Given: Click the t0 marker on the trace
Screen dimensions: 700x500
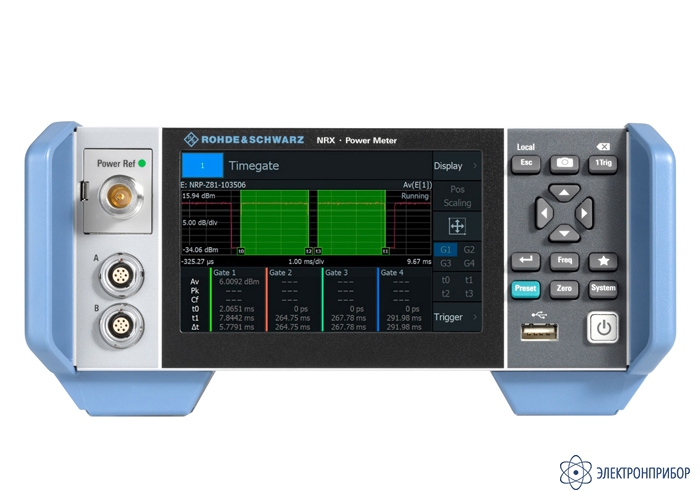Looking at the screenshot, I should 241,251.
